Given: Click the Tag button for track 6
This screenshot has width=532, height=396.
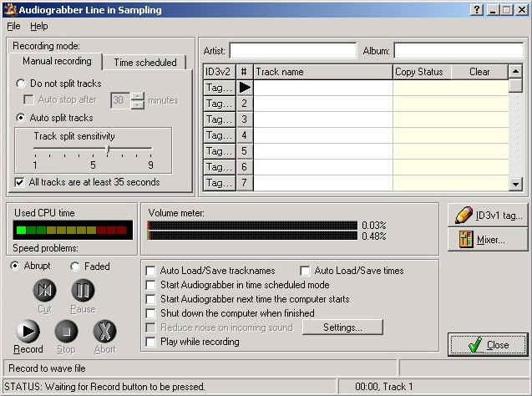Looking at the screenshot, I should (220, 167).
